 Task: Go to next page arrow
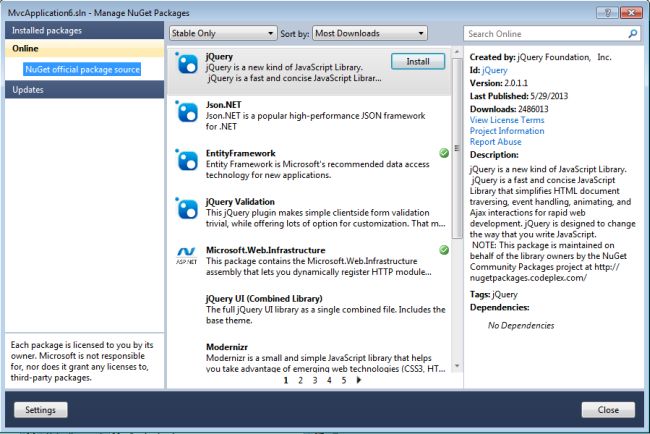359,380
